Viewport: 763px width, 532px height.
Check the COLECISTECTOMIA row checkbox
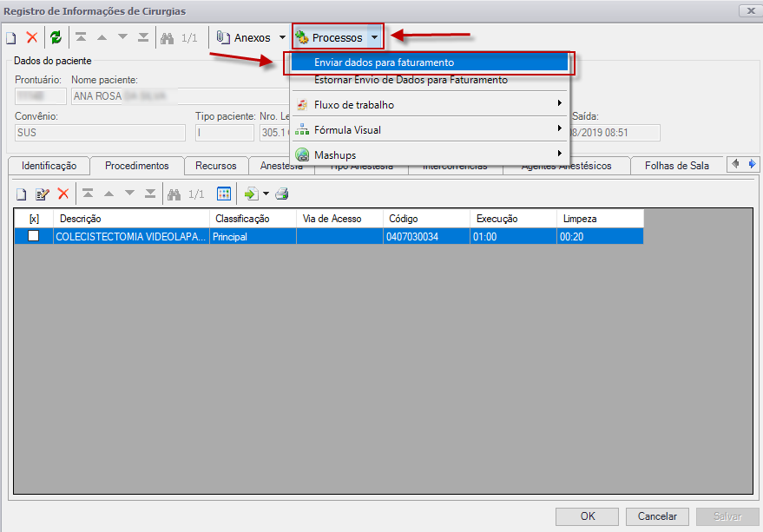tap(33, 236)
